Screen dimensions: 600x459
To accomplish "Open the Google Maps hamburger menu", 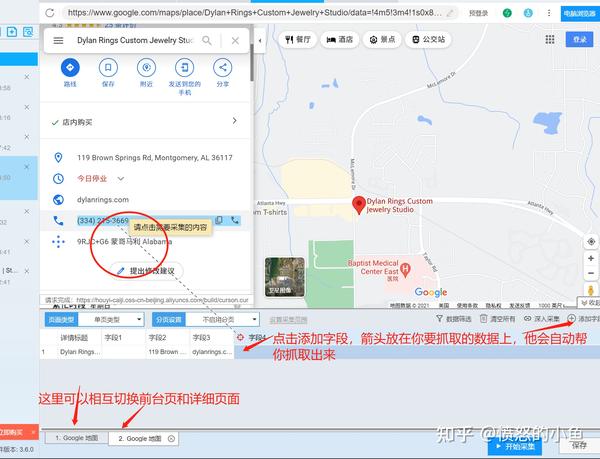I will click(58, 40).
